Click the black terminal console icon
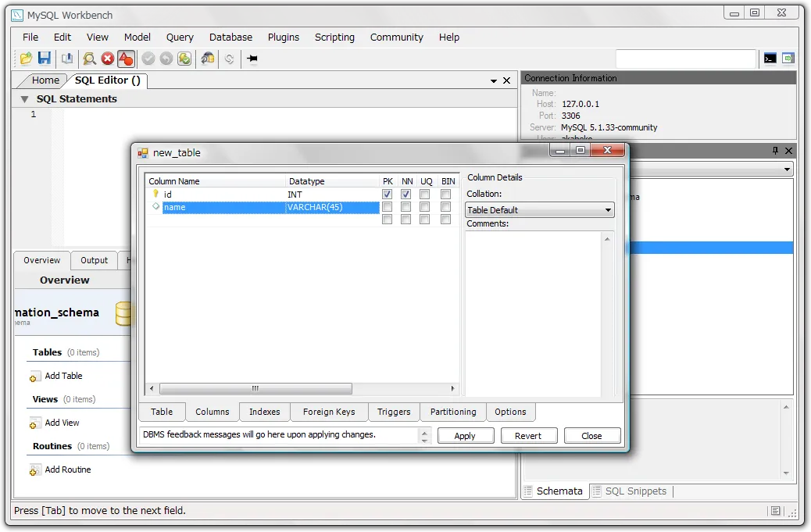The width and height of the screenshot is (811, 532). (770, 59)
